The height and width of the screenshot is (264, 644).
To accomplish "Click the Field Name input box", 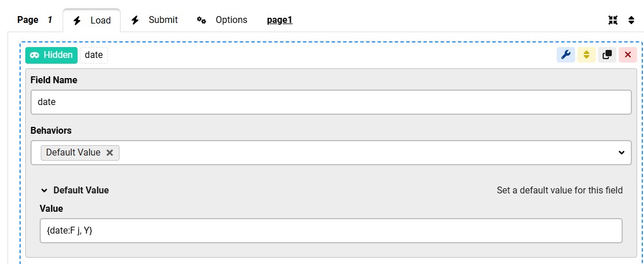I will coord(330,102).
